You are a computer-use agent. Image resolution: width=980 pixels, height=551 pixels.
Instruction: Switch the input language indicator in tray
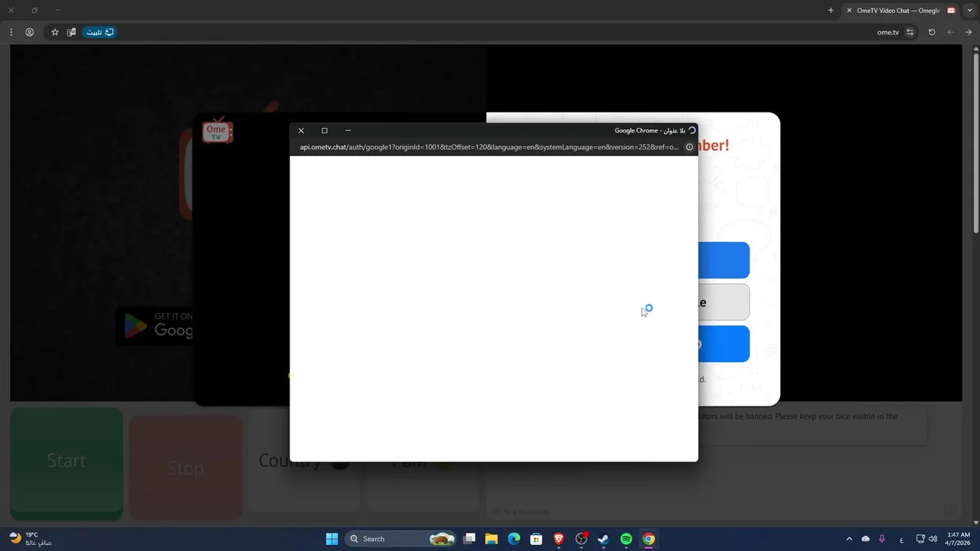(901, 539)
